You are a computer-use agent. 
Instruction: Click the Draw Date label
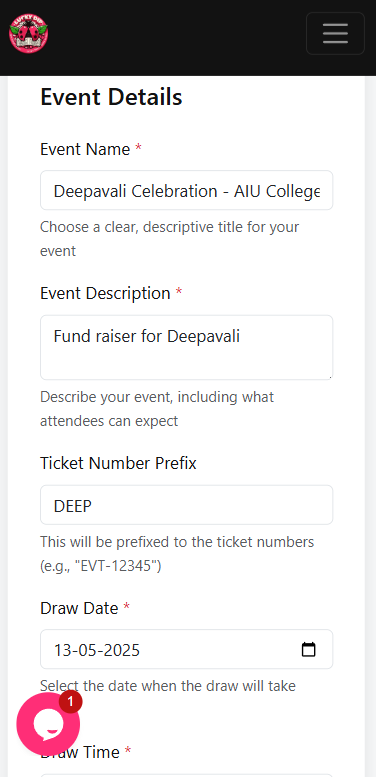79,608
